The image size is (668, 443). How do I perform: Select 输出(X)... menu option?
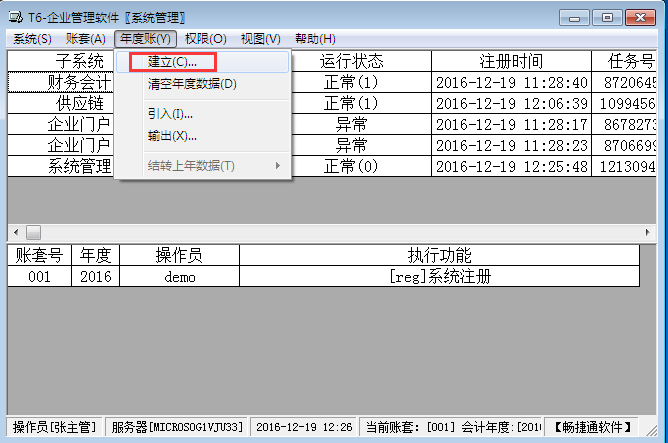pos(173,136)
